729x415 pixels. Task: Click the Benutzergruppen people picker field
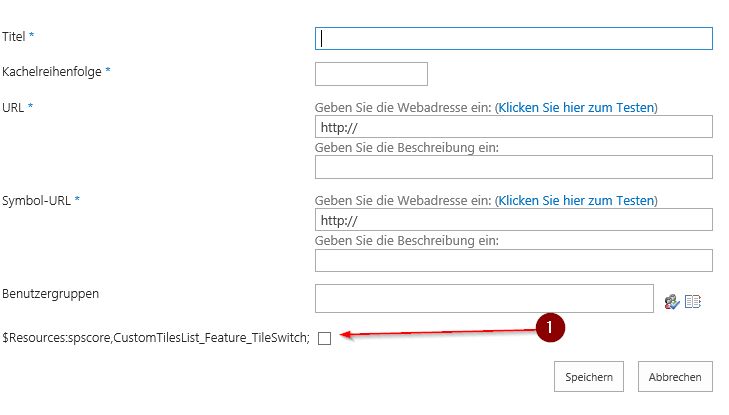click(484, 298)
